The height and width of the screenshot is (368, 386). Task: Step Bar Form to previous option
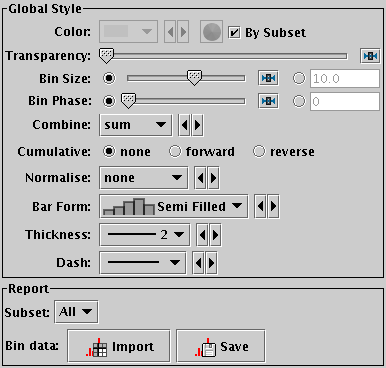pos(260,206)
